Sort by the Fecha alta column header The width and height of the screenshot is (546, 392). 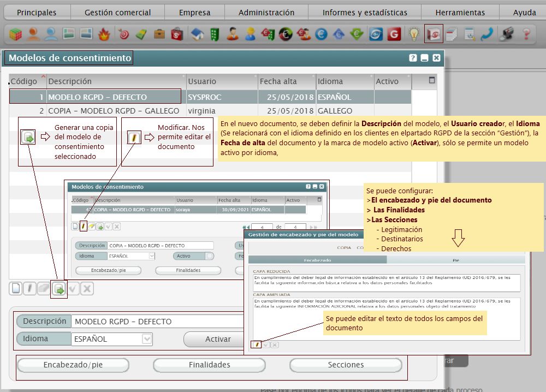click(x=287, y=81)
